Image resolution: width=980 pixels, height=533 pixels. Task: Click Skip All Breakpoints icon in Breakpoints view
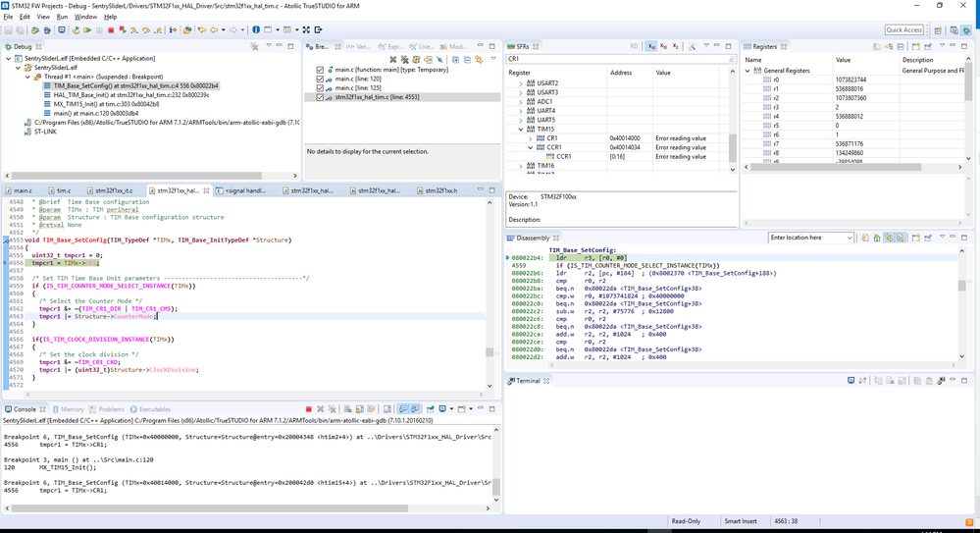440,60
